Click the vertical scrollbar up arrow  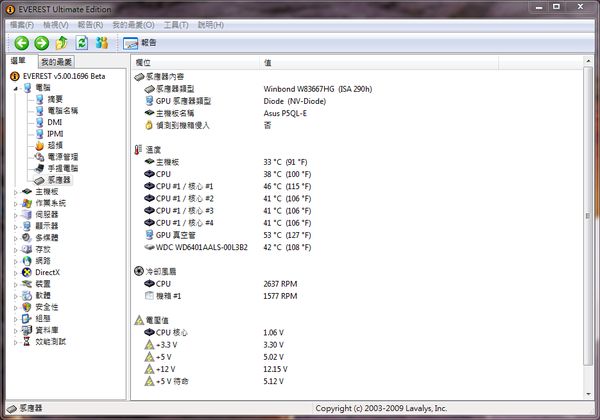(588, 61)
